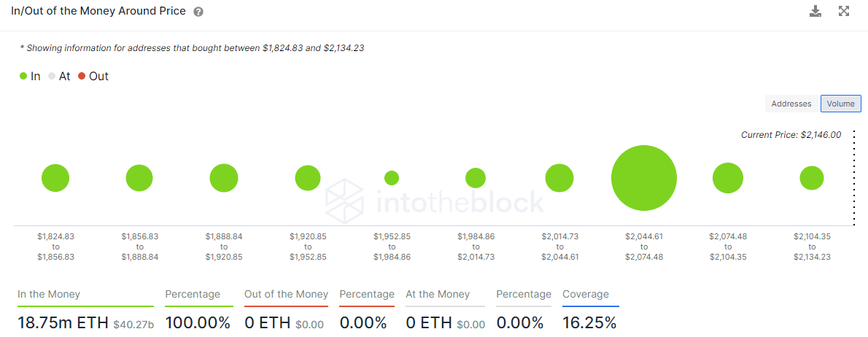Select bubble for $1,856.83 to $1,888.84
This screenshot has height=337, width=868.
point(139,178)
